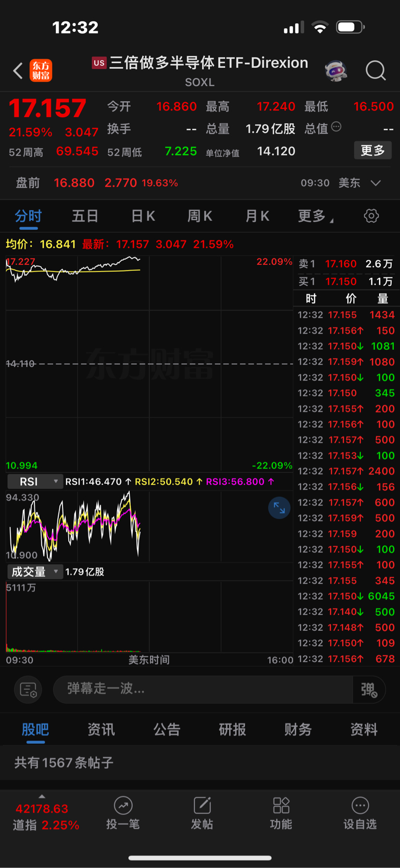Screen dimensions: 400x868
Task: Tap the 盘前 16.880 price
Action: click(x=74, y=183)
